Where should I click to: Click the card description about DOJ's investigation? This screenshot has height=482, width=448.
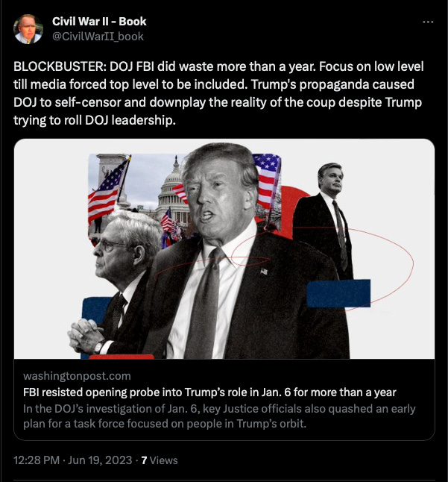point(219,416)
